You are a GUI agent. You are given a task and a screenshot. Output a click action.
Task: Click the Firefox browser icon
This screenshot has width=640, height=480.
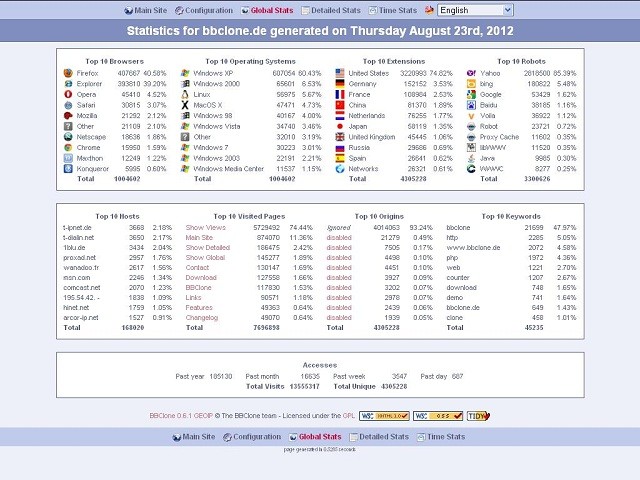tap(68, 73)
